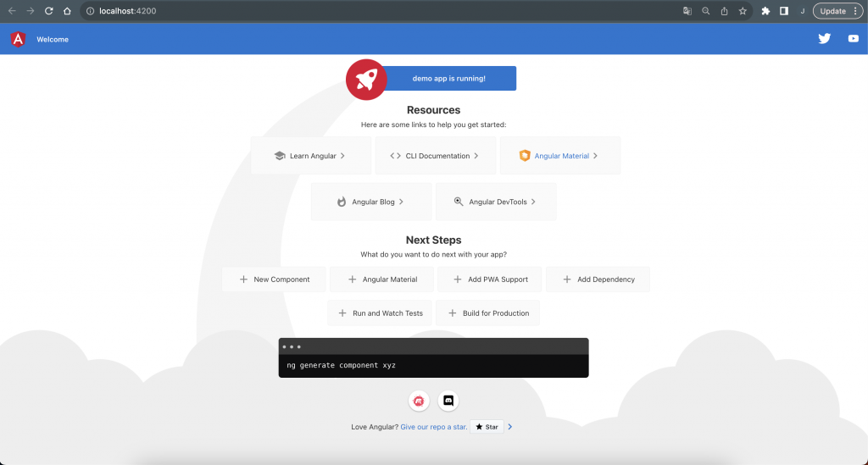Select the Angular Material next step
The image size is (868, 465).
click(381, 280)
